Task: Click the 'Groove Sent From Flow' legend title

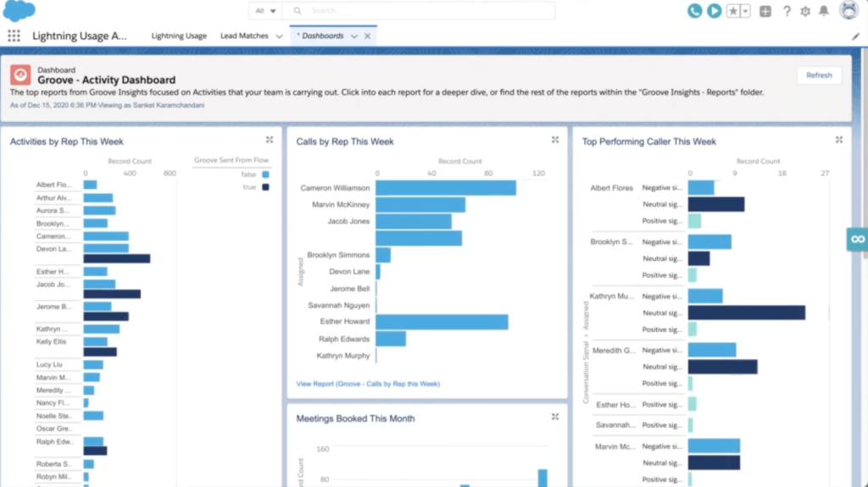Action: [x=231, y=160]
